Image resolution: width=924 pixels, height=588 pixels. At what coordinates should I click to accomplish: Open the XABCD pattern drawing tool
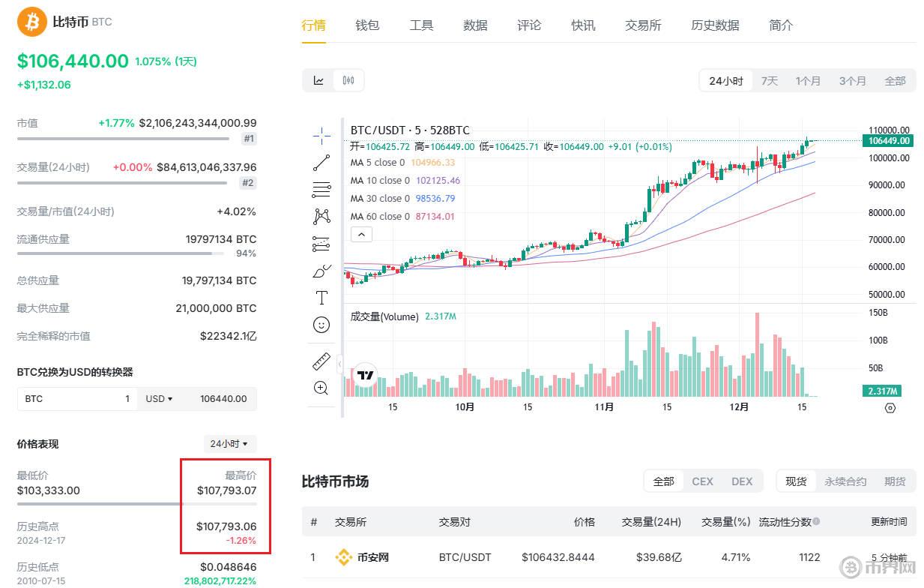321,216
